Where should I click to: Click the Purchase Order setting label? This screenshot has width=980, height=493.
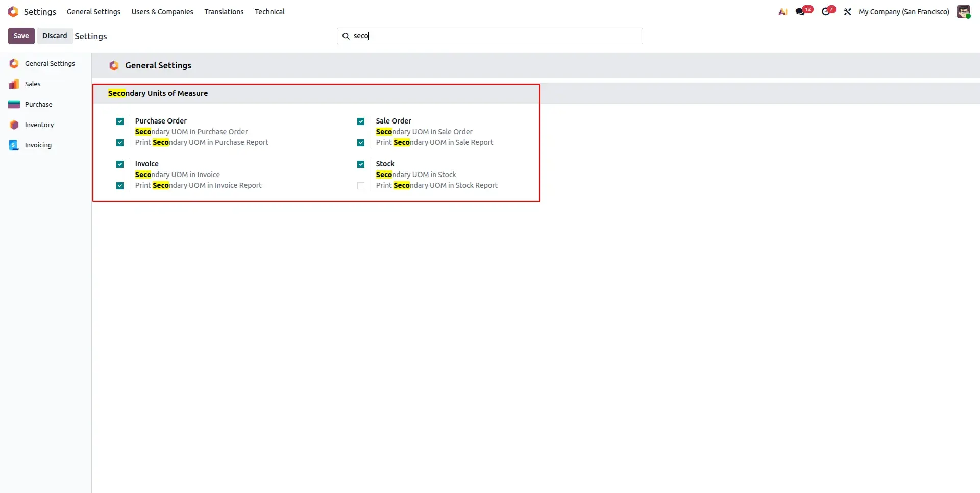point(161,121)
